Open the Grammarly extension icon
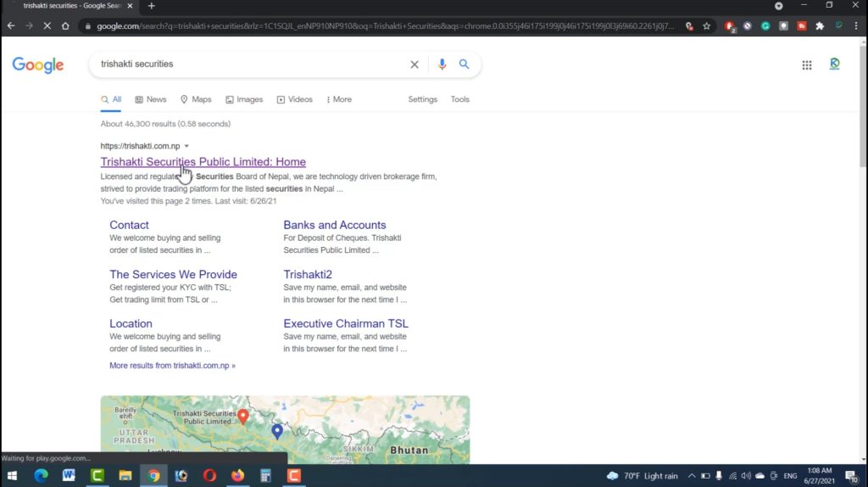The height and width of the screenshot is (487, 868). click(765, 26)
